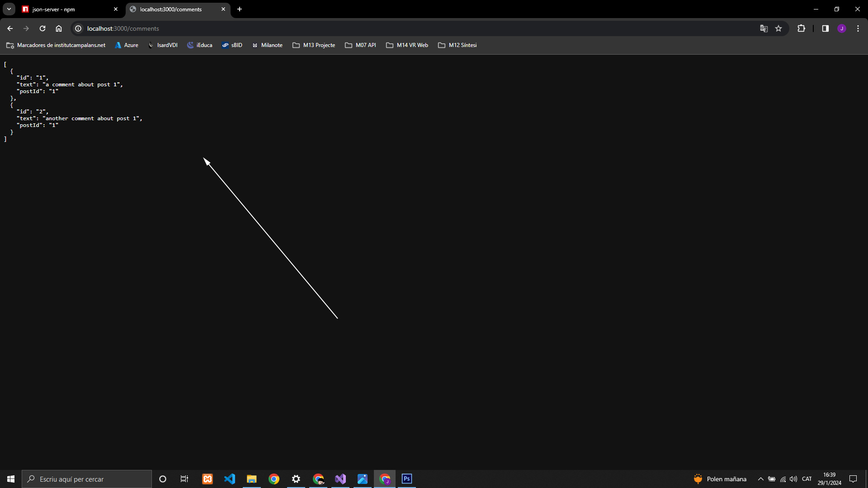Go to the browser home page
The width and height of the screenshot is (868, 488).
[x=59, y=28]
